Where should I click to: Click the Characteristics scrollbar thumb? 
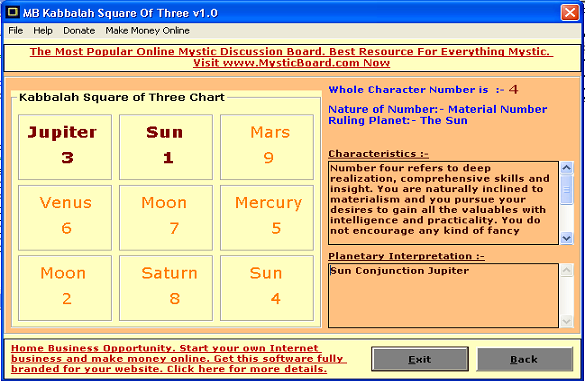coord(567,190)
